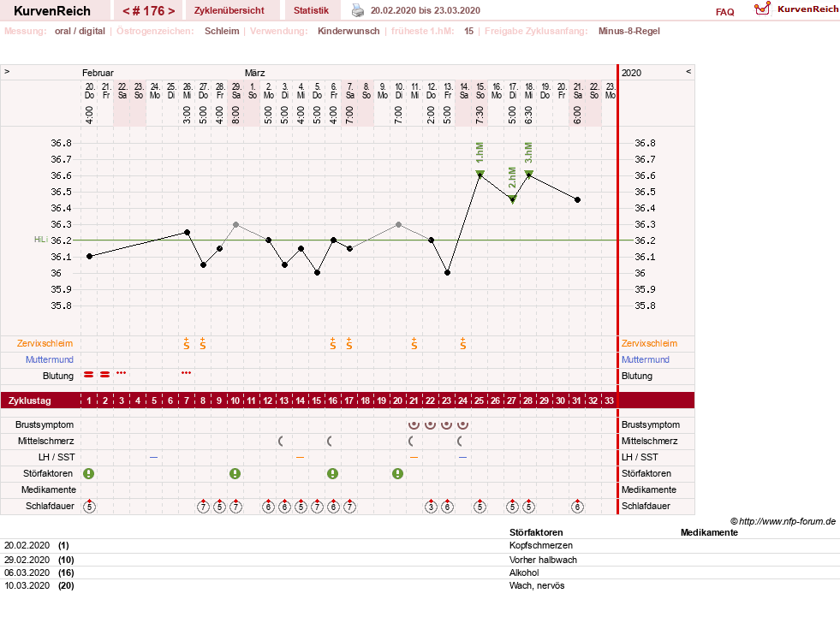The image size is (840, 617).
Task: Click Brustsymptom icon on cycle day 22
Action: (430, 424)
